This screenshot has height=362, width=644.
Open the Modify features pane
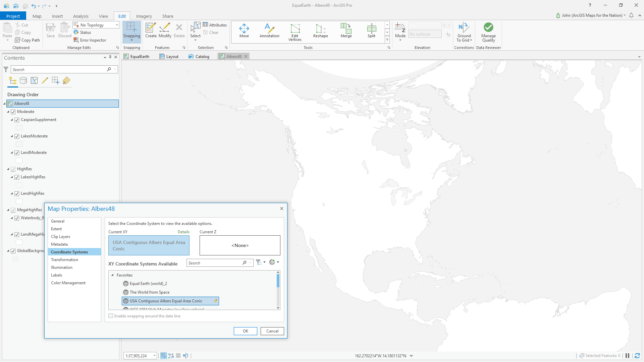[x=165, y=31]
